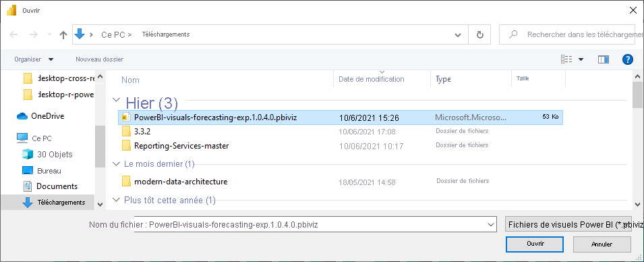Screen dimensions: 644x262
Task: Click the pbiviz file icon
Action: click(x=127, y=117)
